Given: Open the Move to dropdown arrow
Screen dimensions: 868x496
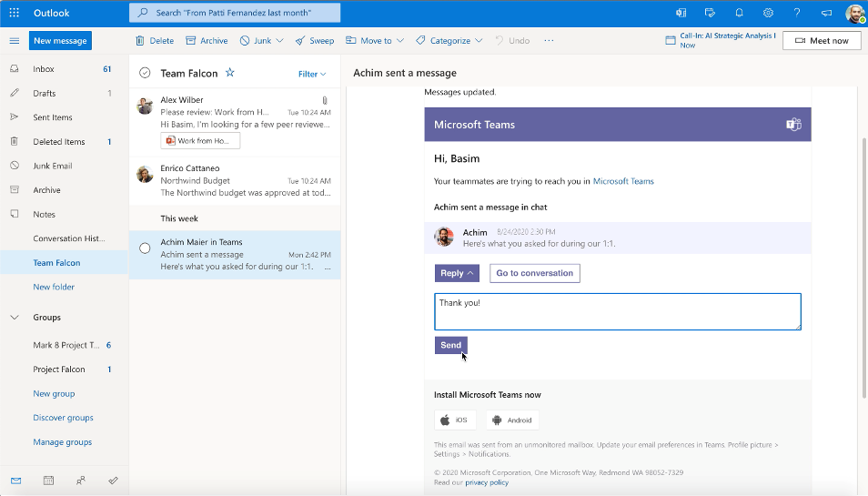Looking at the screenshot, I should pos(400,40).
